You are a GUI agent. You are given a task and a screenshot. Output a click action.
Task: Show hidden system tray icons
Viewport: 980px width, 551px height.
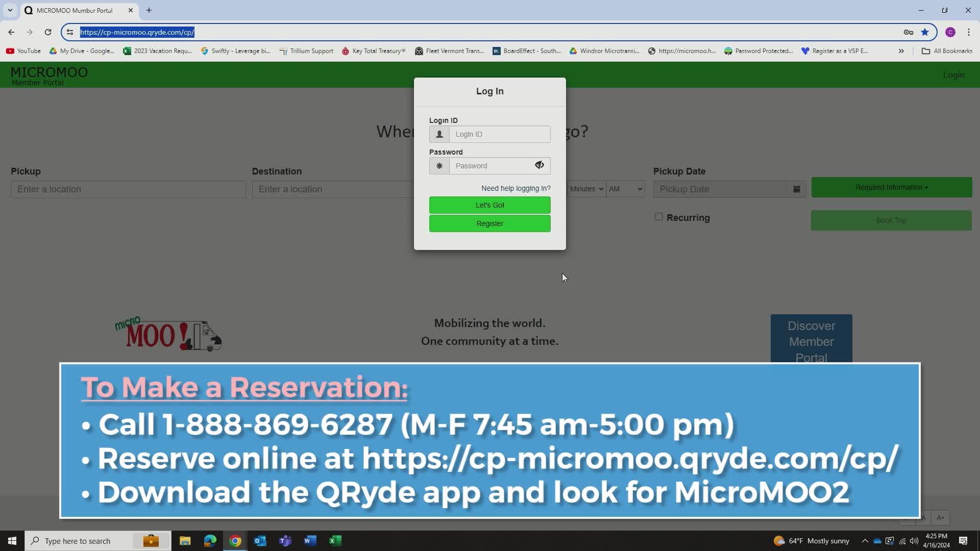pyautogui.click(x=865, y=541)
